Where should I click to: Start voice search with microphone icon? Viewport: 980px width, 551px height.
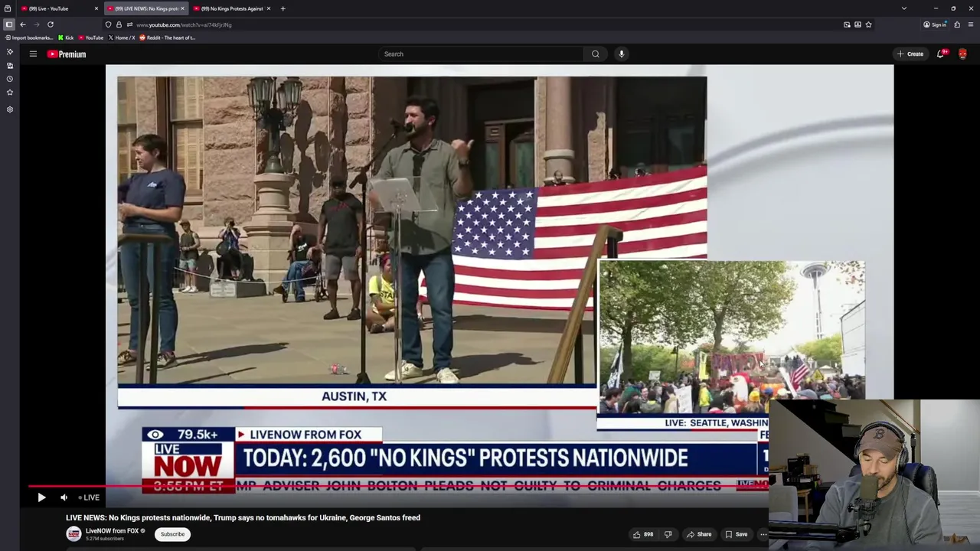coord(621,54)
